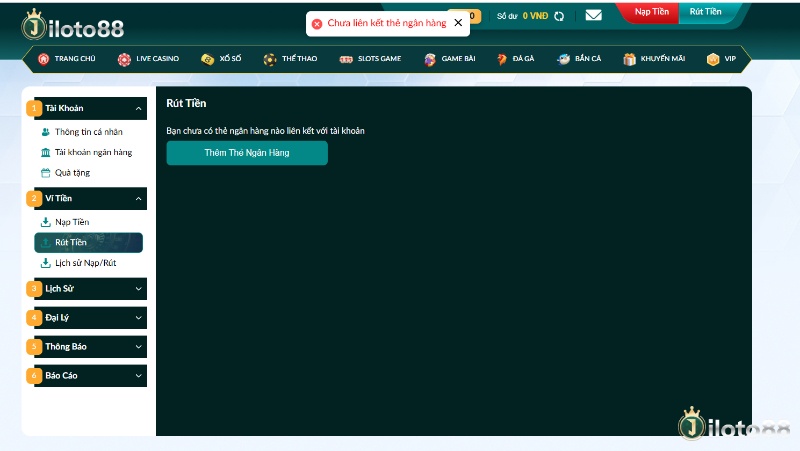
Task: Open Quà tặng gifts page
Action: [72, 173]
